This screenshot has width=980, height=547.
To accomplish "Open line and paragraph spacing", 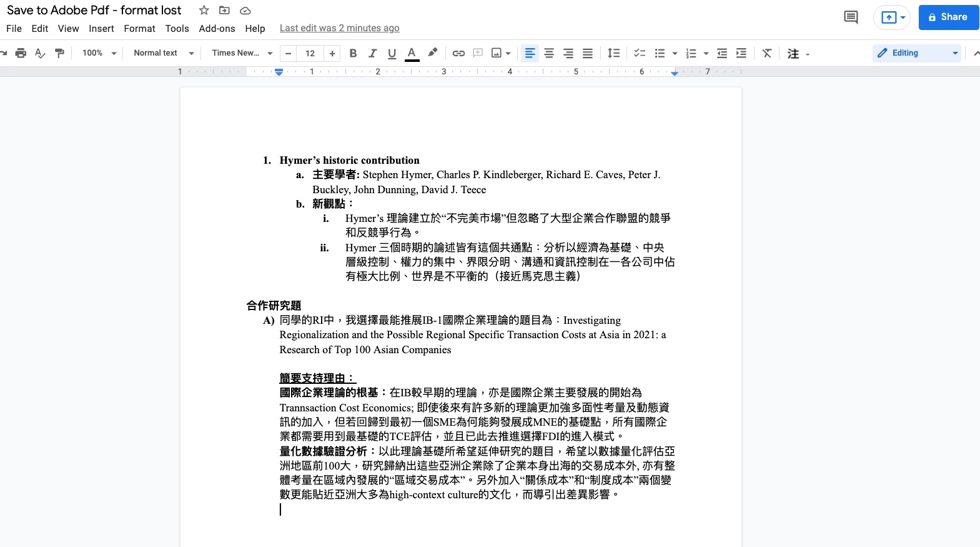I will pyautogui.click(x=614, y=53).
